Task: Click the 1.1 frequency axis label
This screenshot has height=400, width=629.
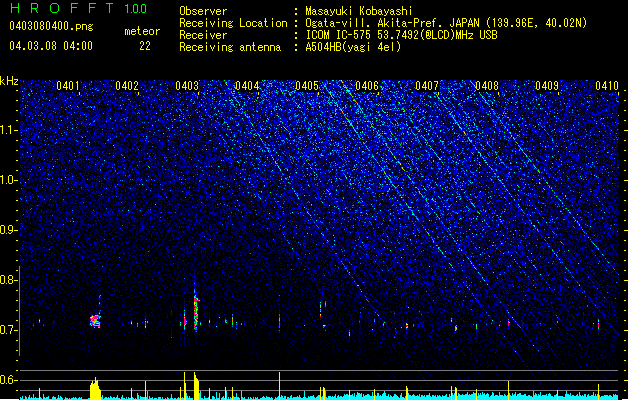Action: [8, 130]
